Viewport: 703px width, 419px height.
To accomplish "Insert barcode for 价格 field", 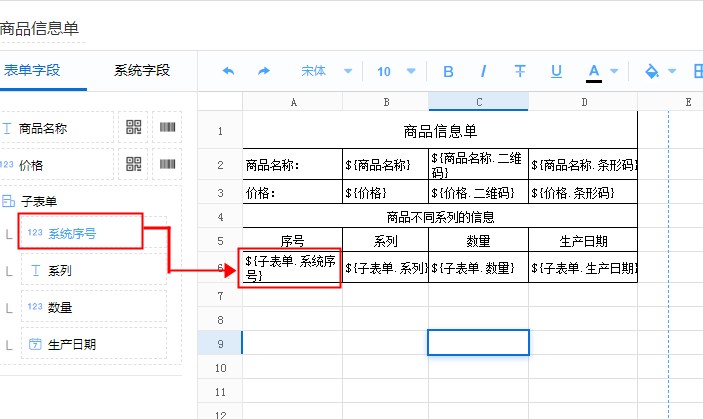I will tap(165, 164).
